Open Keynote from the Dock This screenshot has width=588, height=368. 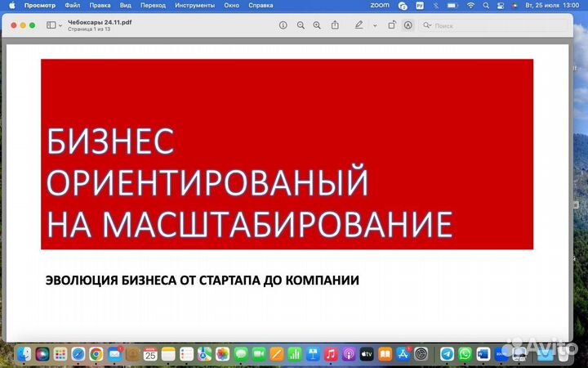(x=313, y=354)
